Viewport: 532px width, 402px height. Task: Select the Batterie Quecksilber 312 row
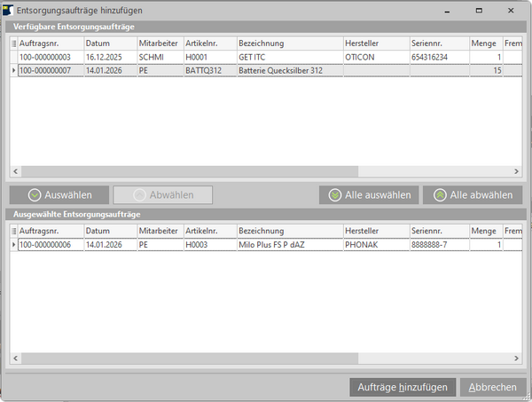pos(279,70)
